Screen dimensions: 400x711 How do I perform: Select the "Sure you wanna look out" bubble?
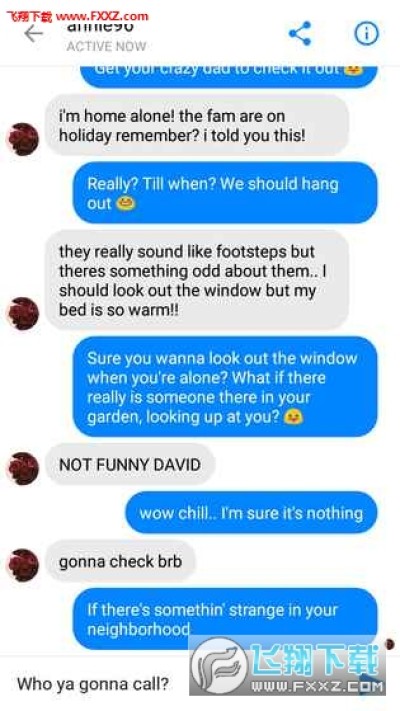coord(225,386)
